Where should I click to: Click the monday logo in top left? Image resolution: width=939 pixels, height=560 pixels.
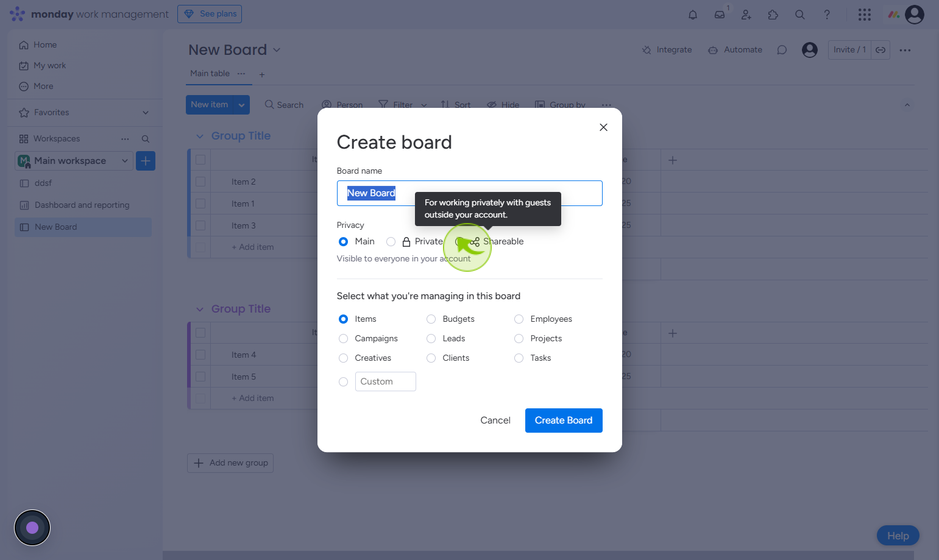click(x=17, y=14)
